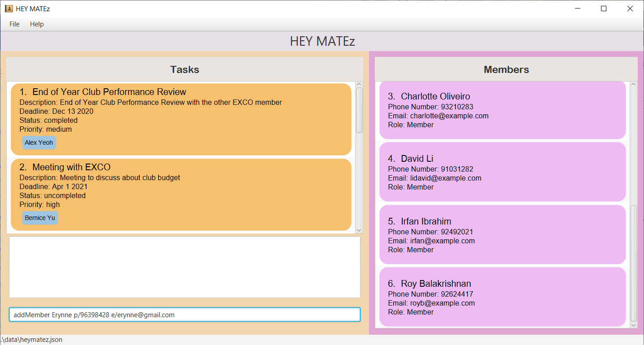The image size is (644, 345).
Task: Click the HEY MATEz app icon in title bar
Action: [x=9, y=9]
